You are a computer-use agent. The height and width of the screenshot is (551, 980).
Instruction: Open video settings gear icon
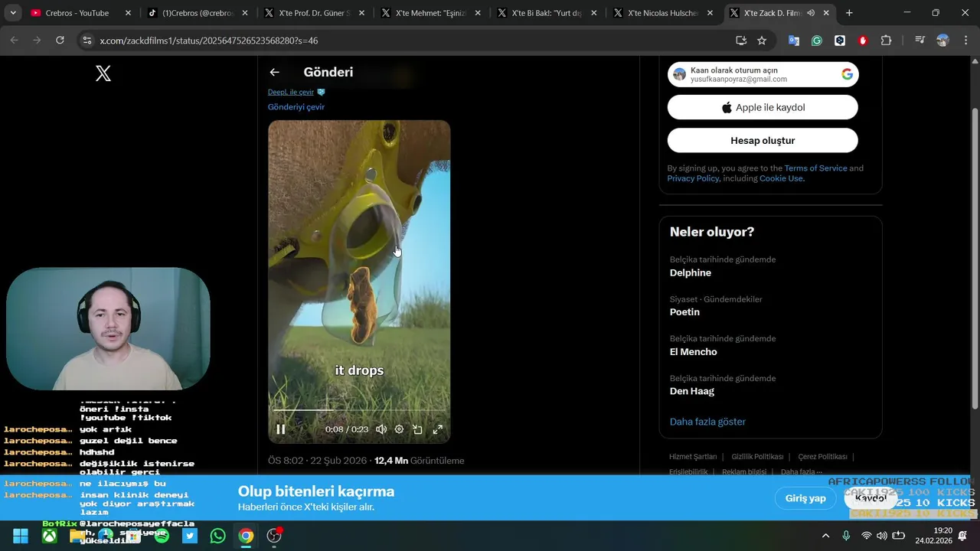pyautogui.click(x=399, y=429)
